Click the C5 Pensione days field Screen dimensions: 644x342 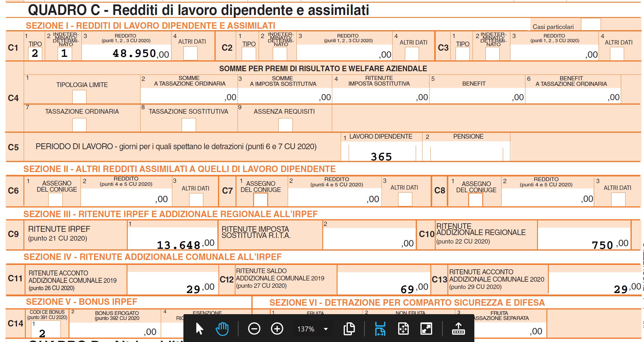click(467, 152)
